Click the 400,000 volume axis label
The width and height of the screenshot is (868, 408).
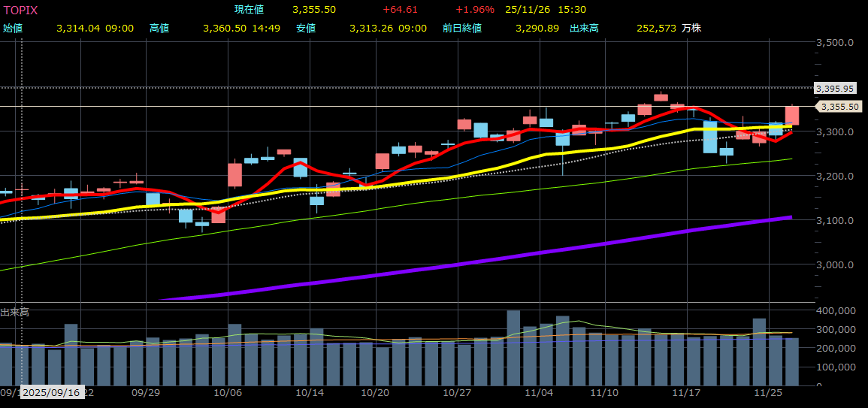click(x=835, y=310)
